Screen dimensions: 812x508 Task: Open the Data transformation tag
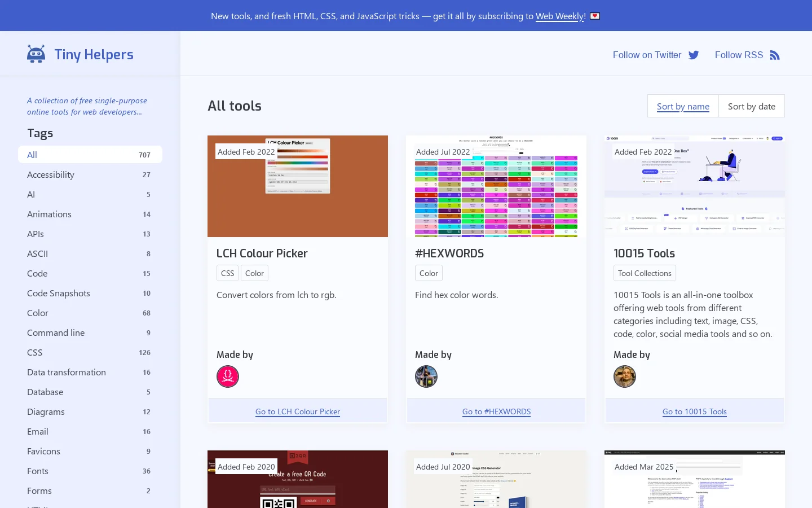pyautogui.click(x=90, y=372)
